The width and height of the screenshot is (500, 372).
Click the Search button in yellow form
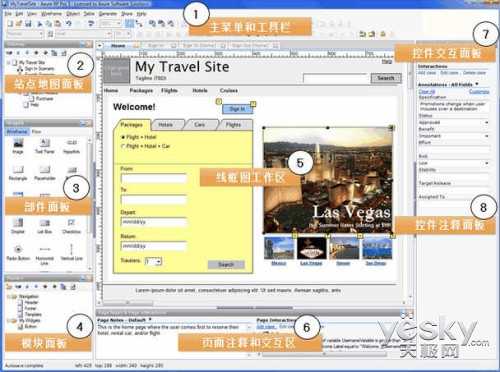coord(226,264)
